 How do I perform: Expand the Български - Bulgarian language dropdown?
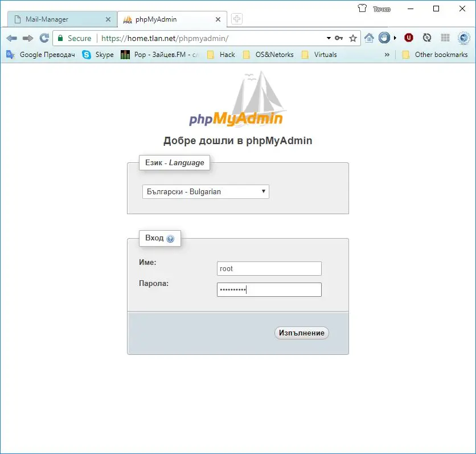206,192
